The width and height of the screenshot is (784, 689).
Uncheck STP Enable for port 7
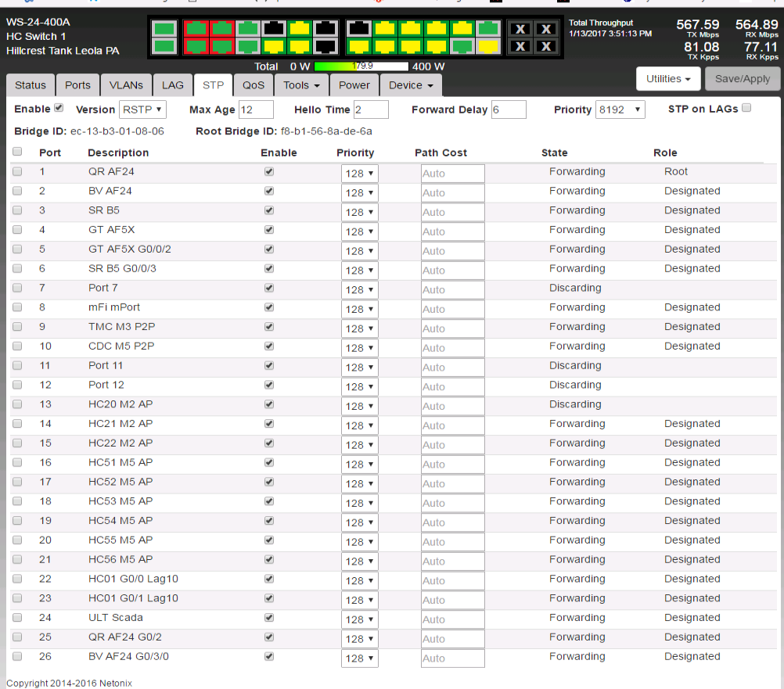point(269,288)
